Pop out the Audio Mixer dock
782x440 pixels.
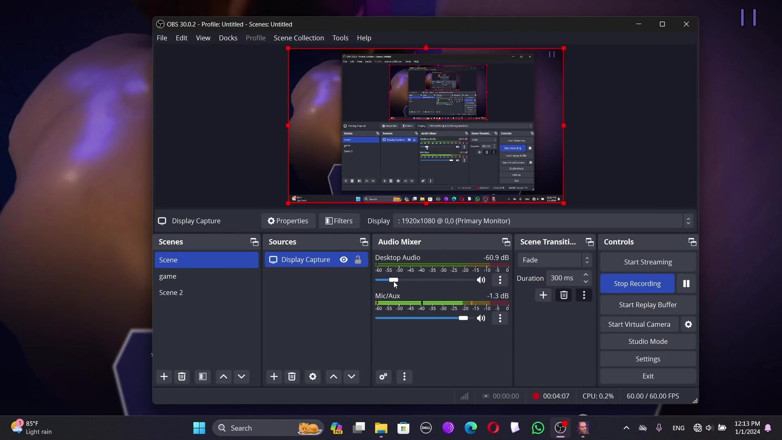click(x=506, y=242)
